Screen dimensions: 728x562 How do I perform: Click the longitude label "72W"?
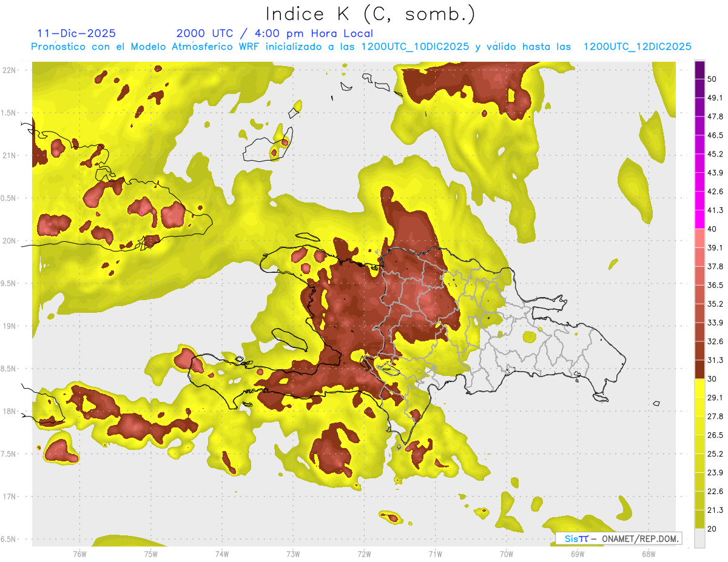click(364, 554)
